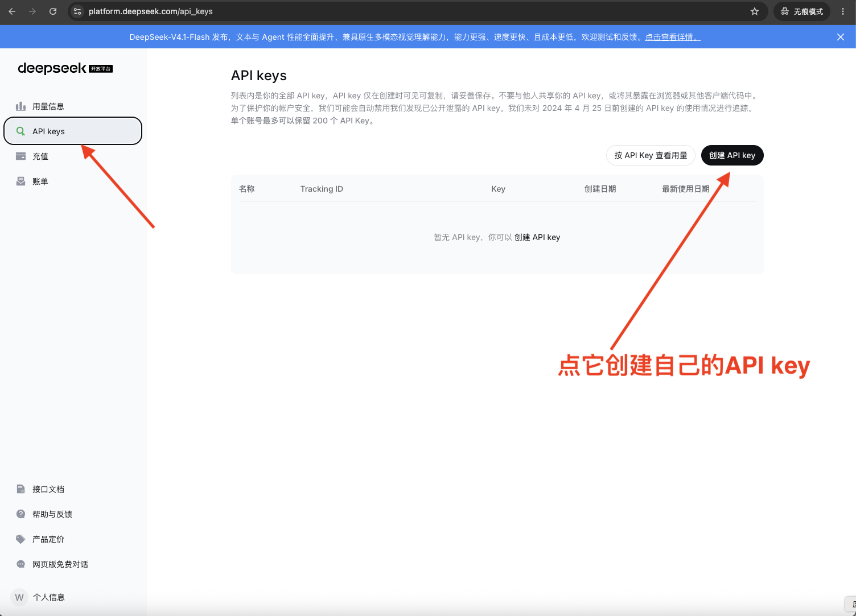Click 创建 API key link in empty table
The height and width of the screenshot is (616, 856).
537,237
